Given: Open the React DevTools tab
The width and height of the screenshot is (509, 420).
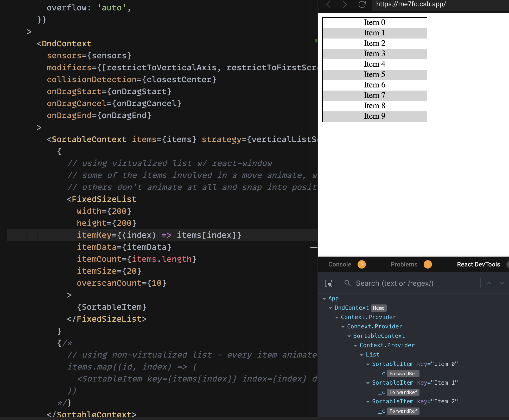Looking at the screenshot, I should tap(479, 264).
